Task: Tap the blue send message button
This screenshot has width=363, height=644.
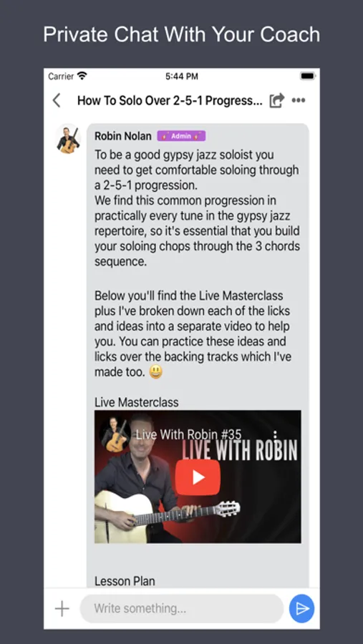Action: point(301,608)
